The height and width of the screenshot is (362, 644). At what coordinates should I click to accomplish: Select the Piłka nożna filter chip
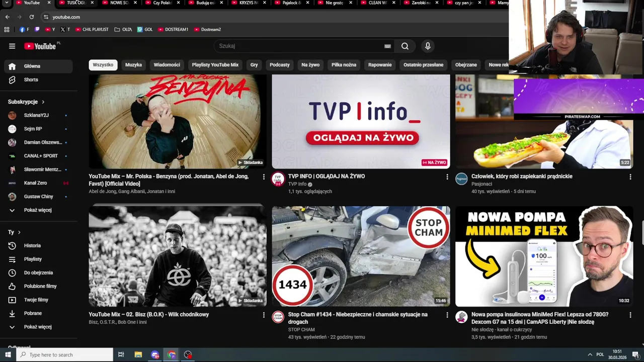(x=344, y=65)
